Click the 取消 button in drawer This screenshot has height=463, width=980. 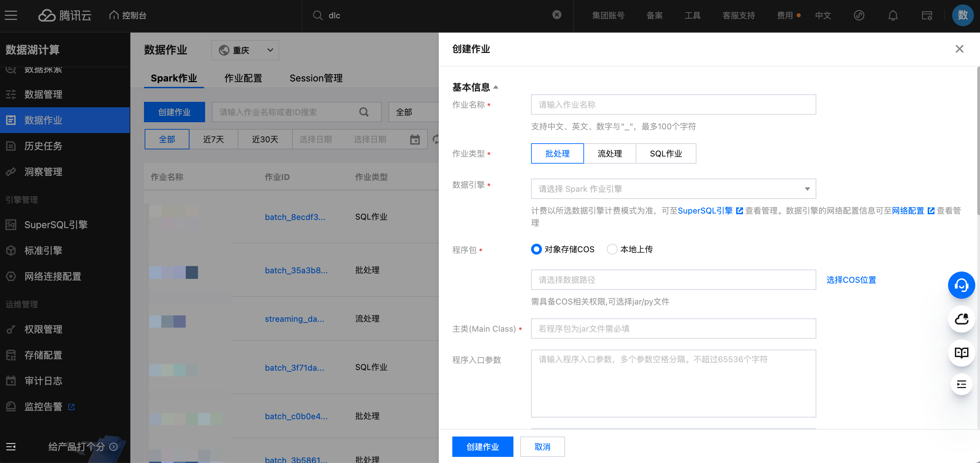point(542,447)
